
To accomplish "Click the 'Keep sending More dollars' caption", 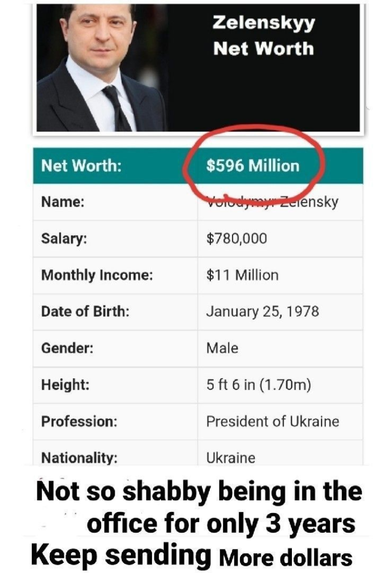I will coord(192,556).
